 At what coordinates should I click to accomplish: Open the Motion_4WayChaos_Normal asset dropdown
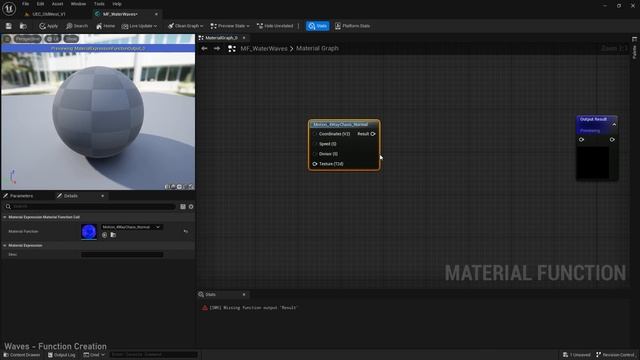pyautogui.click(x=131, y=227)
